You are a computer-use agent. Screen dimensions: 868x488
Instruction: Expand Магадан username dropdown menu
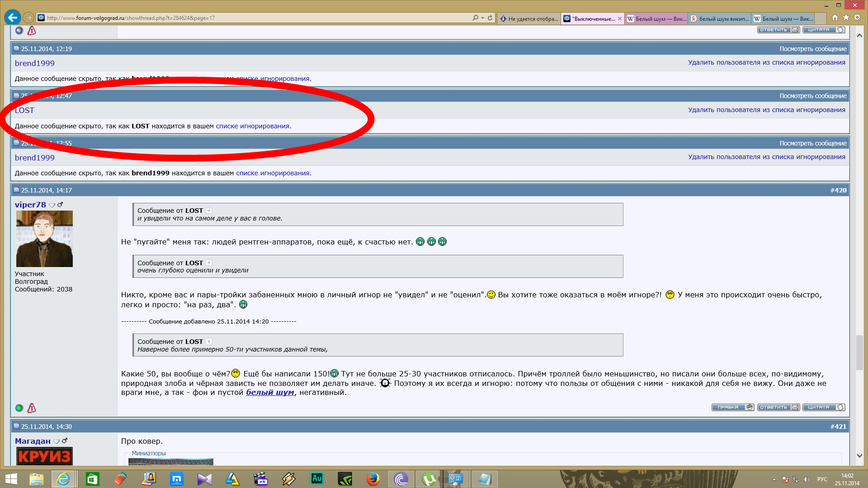57,441
